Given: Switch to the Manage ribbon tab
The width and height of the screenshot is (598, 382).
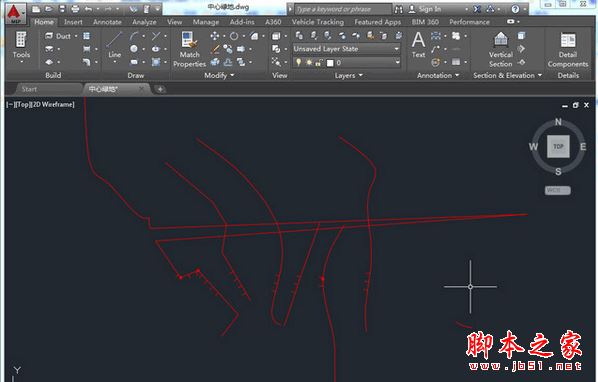Looking at the screenshot, I should pyautogui.click(x=206, y=22).
